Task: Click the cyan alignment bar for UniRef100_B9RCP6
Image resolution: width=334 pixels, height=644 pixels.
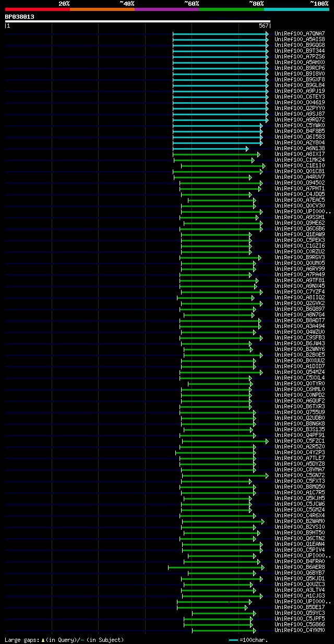Action: (x=220, y=68)
